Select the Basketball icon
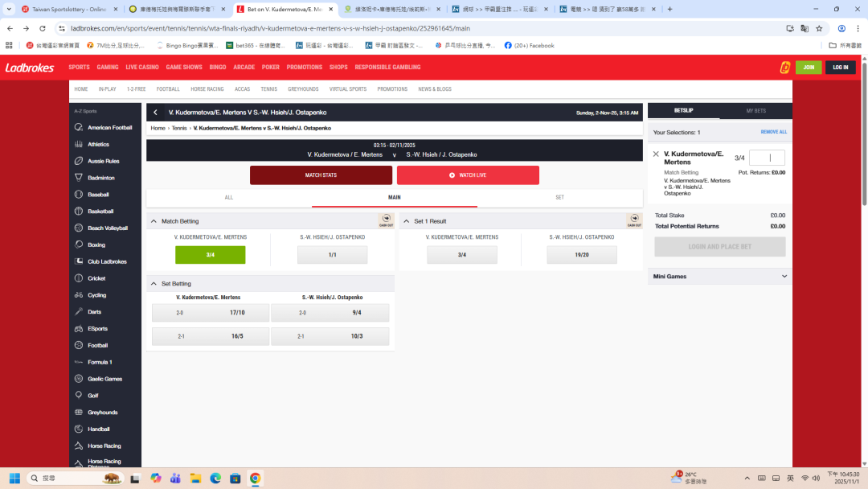The width and height of the screenshot is (868, 489). [x=79, y=211]
